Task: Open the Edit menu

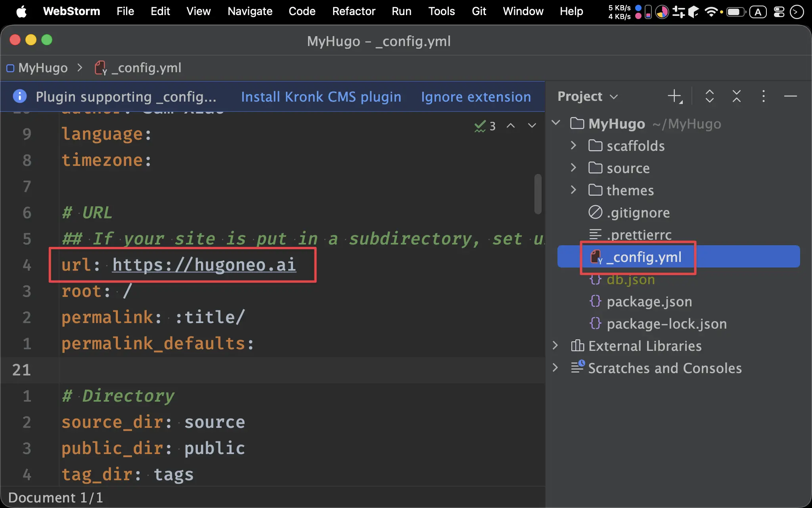Action: pos(160,12)
